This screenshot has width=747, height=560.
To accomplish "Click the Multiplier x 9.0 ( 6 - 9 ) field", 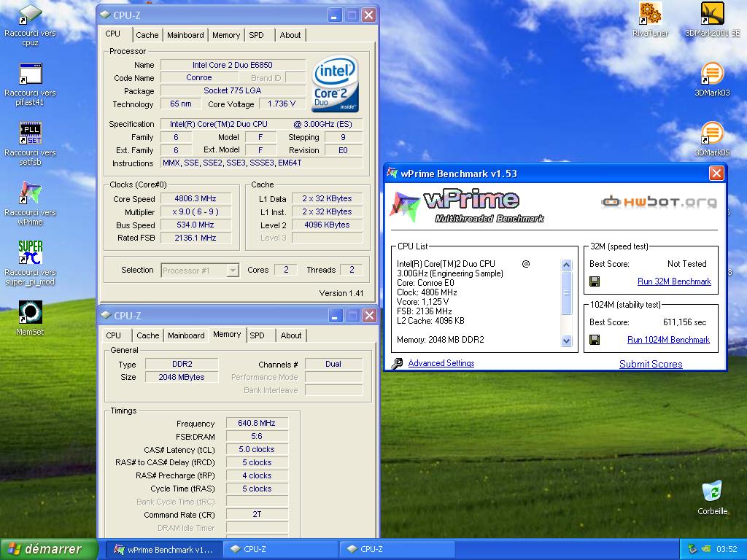I will pyautogui.click(x=196, y=211).
